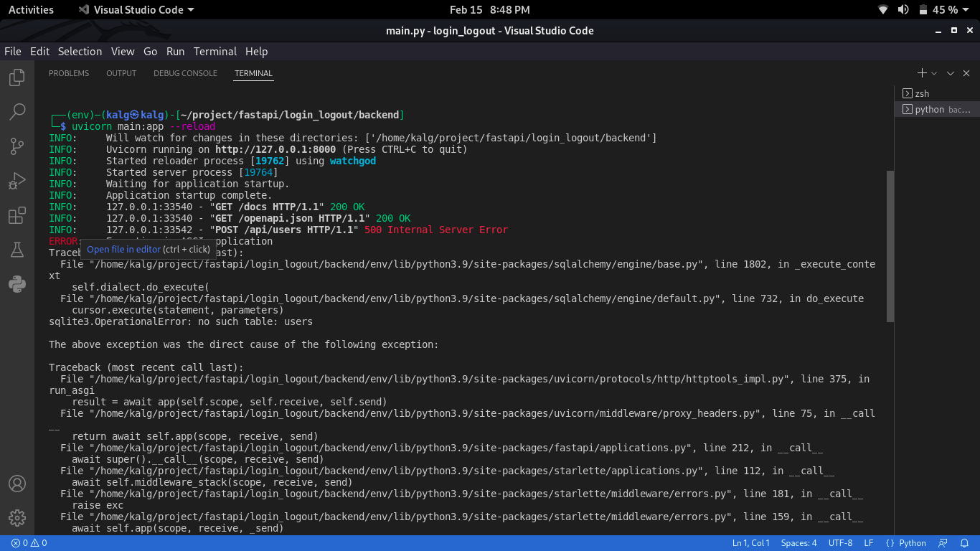Open the Source Control view
The image size is (980, 551).
(x=17, y=146)
